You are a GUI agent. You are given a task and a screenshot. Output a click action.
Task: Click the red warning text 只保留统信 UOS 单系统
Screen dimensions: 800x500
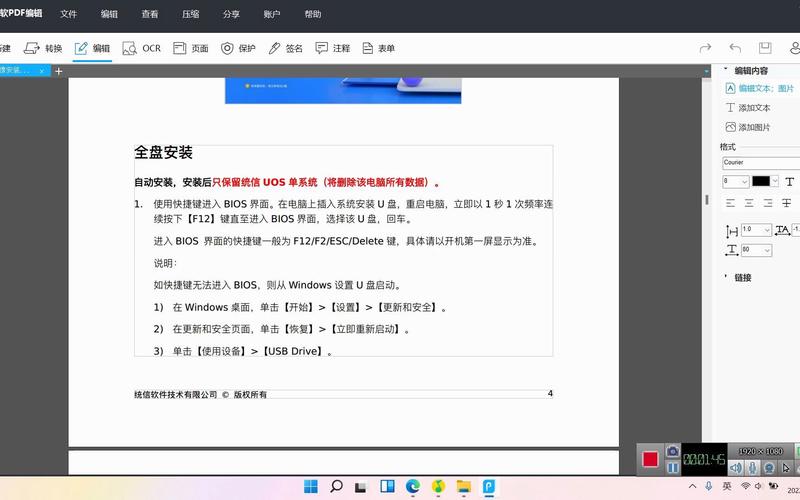(264, 182)
